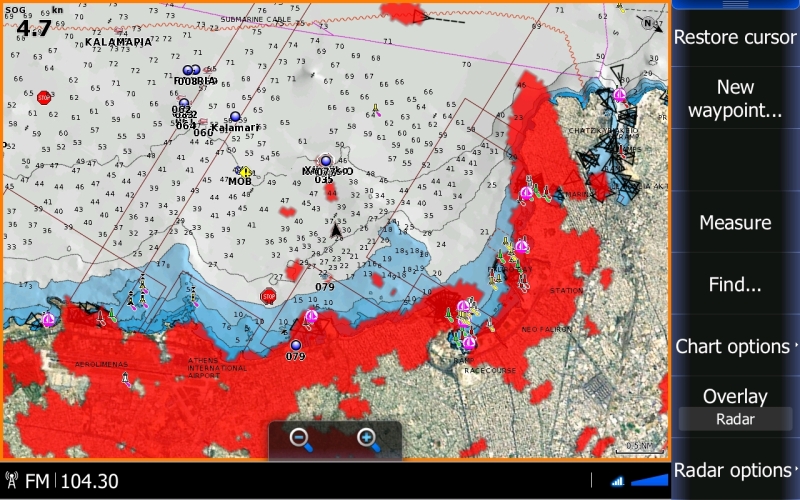
Task: Select the Kalamari waypoint marker
Action: 235,117
